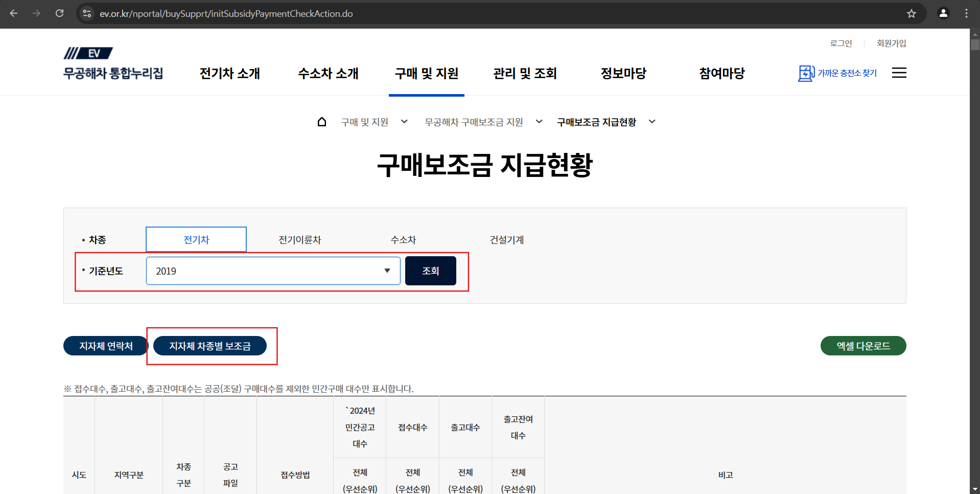Viewport: 980px width, 494px height.
Task: Select the 수소차 vehicle type tab
Action: coord(404,240)
